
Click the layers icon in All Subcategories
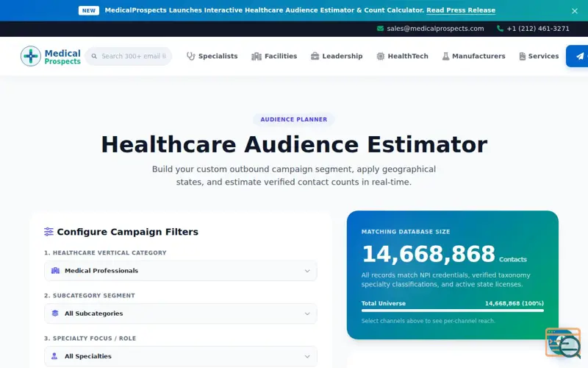[55, 314]
